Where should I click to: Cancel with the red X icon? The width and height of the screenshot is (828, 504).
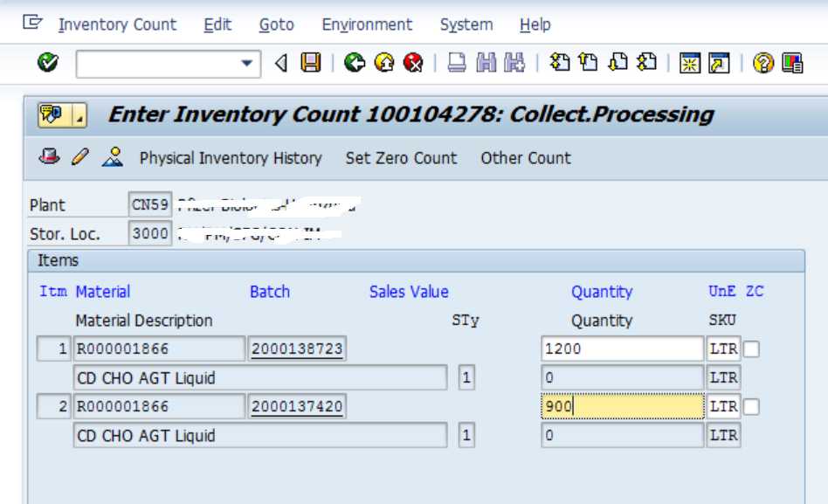[413, 63]
